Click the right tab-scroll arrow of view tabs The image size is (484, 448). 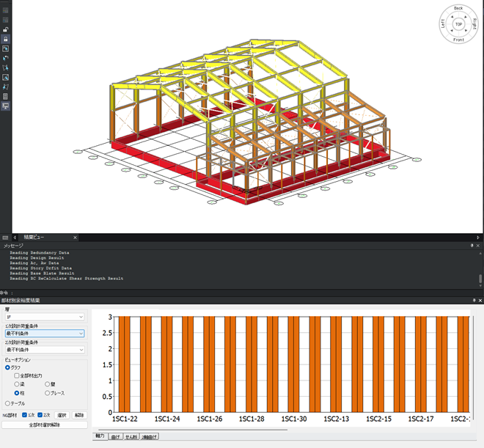click(x=478, y=238)
